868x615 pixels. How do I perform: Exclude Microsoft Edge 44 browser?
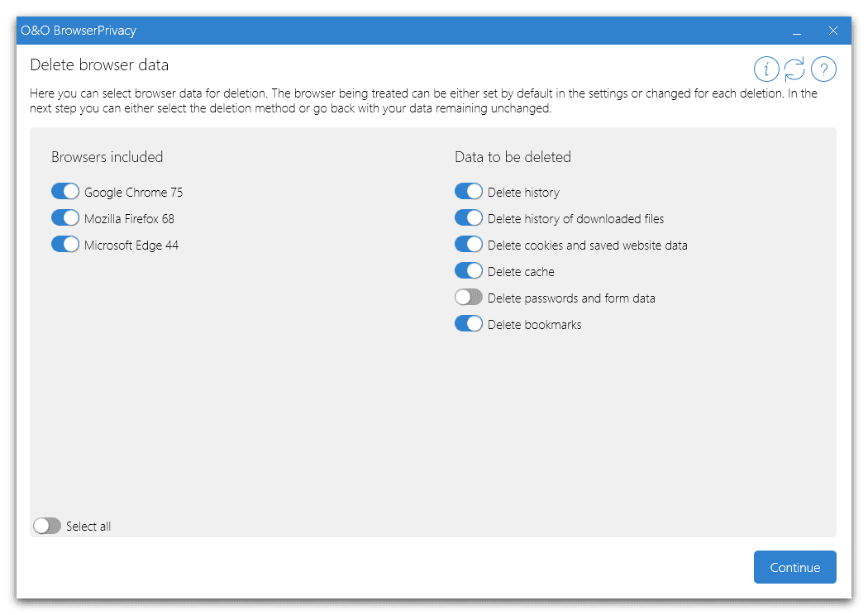pyautogui.click(x=65, y=245)
